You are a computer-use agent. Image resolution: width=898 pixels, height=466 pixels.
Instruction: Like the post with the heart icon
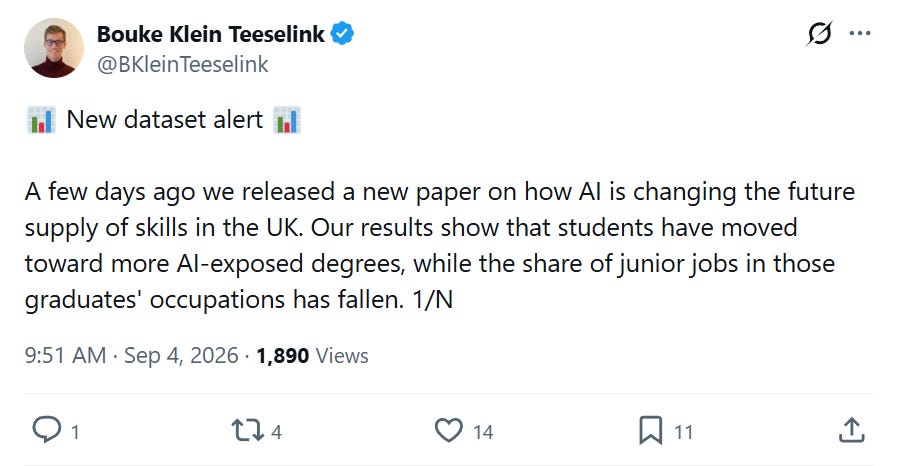448,431
